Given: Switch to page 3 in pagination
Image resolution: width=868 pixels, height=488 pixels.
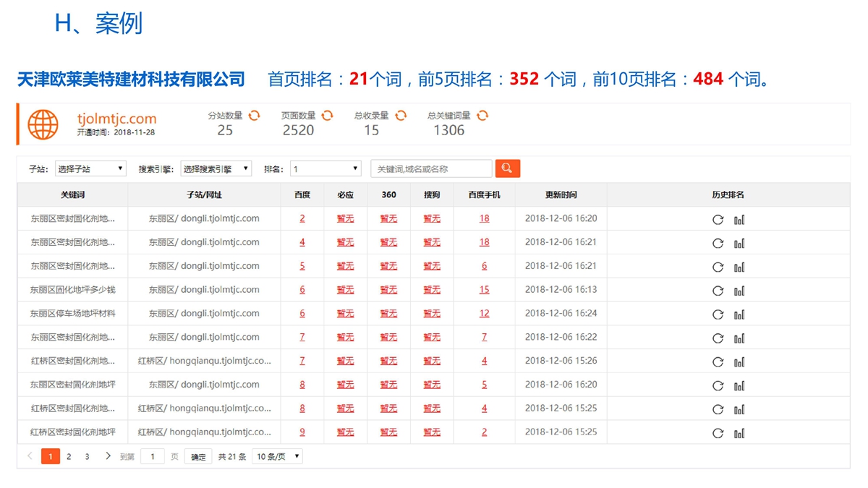Looking at the screenshot, I should tap(87, 457).
